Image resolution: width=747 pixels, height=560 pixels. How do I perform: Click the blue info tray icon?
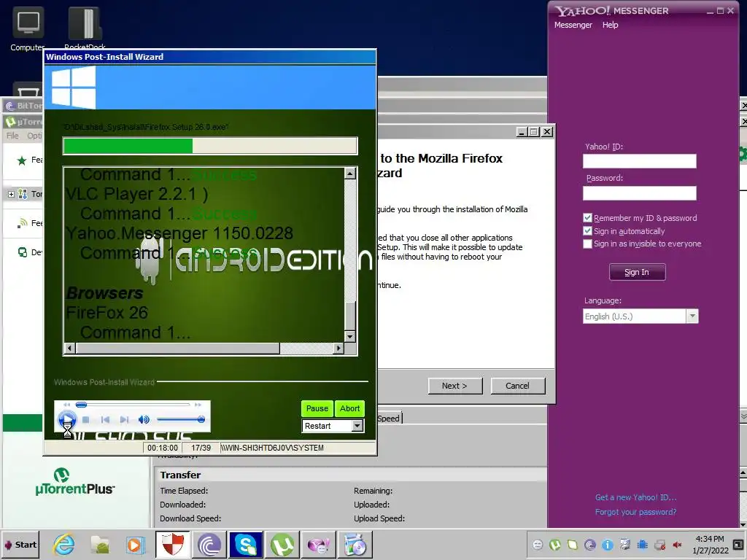click(608, 545)
